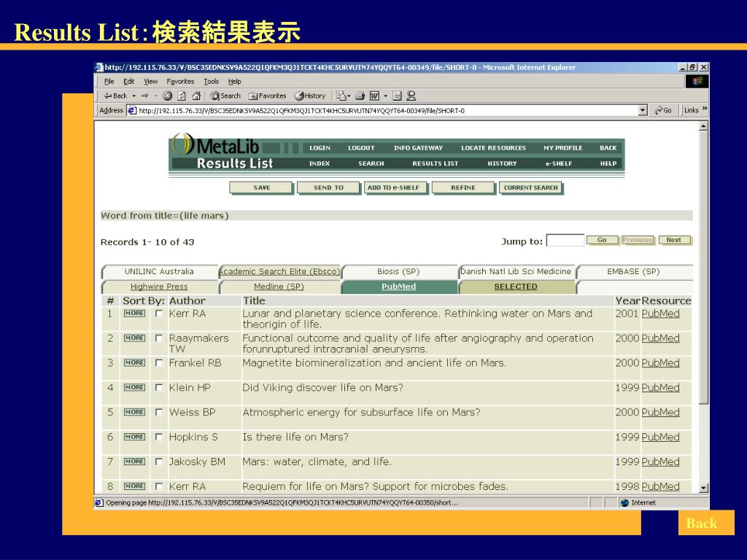This screenshot has height=560, width=747.
Task: Open the HISTORY navigation link
Action: point(502,163)
